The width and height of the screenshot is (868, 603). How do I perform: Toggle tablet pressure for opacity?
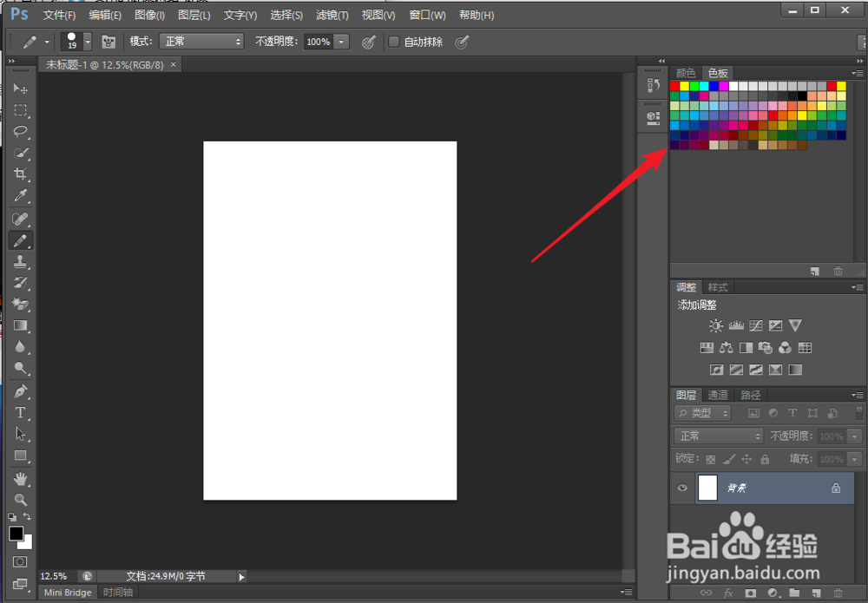368,42
